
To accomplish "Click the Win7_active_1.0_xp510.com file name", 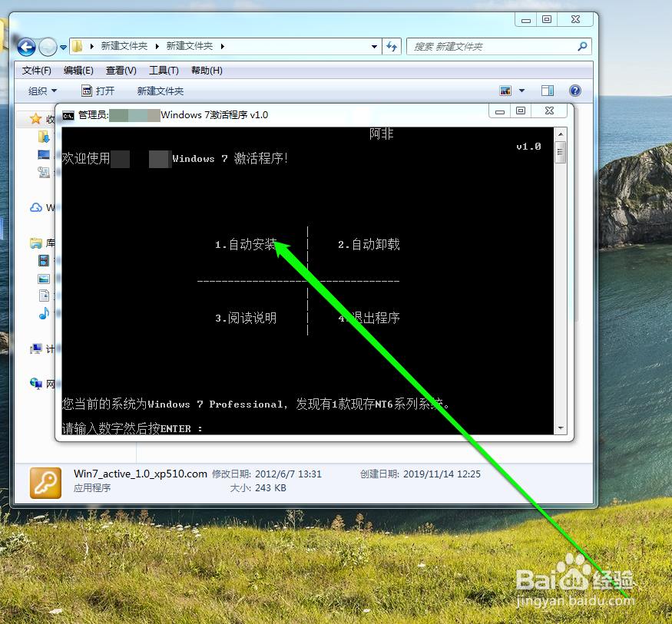I will 140,474.
